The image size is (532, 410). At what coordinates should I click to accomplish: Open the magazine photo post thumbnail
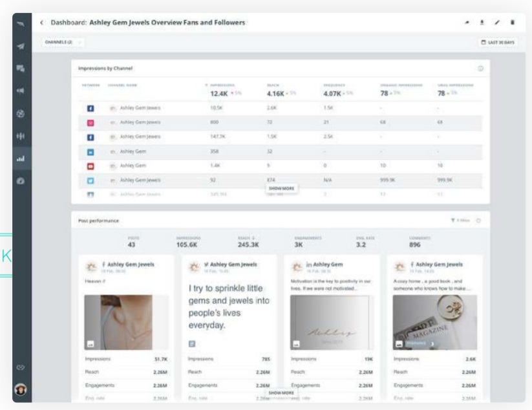tap(434, 322)
